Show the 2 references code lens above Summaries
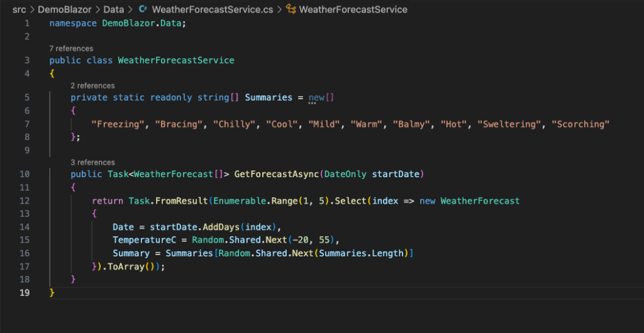The height and width of the screenshot is (333, 644). (92, 85)
